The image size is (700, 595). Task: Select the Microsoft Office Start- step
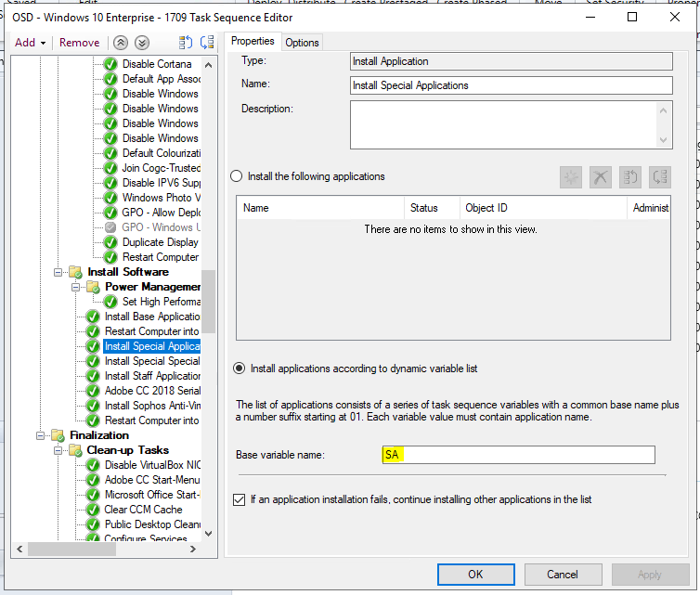(152, 495)
